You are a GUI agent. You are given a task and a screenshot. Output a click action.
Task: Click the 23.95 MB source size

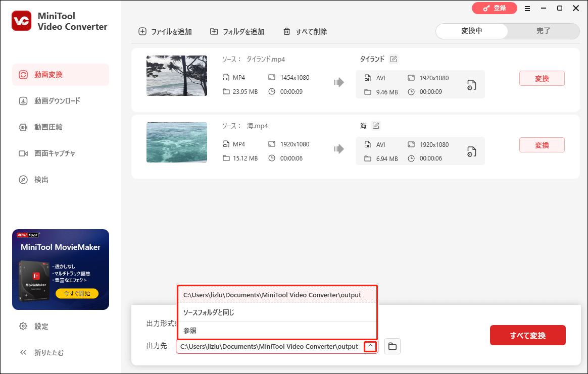pyautogui.click(x=245, y=91)
